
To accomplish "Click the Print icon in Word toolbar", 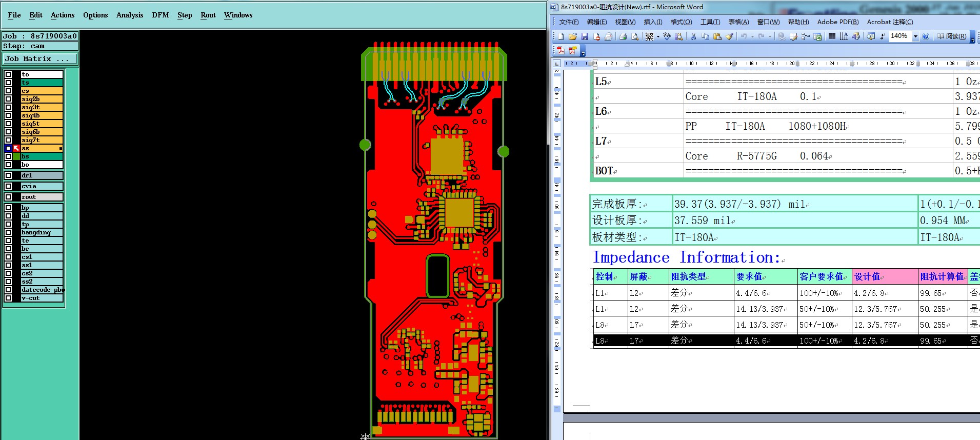I will 623,36.
